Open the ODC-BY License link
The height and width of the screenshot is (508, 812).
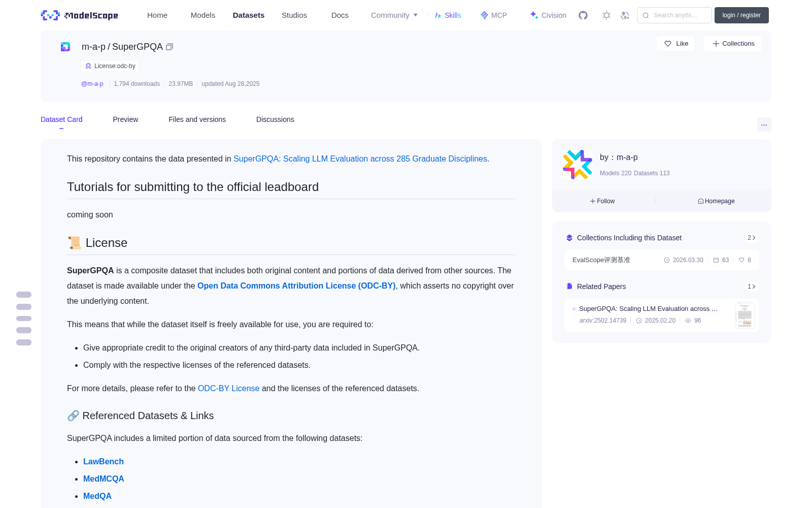[228, 388]
